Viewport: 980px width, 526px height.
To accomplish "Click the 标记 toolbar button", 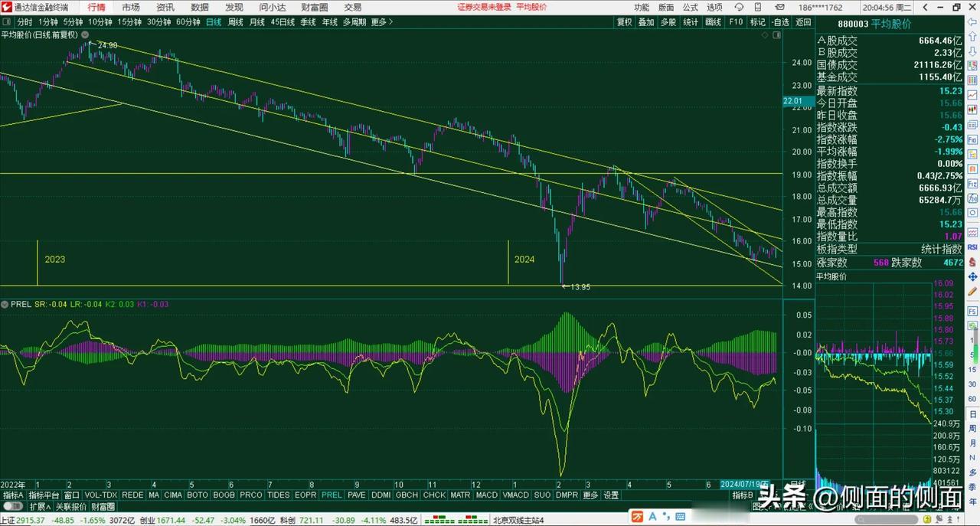I will pyautogui.click(x=758, y=22).
